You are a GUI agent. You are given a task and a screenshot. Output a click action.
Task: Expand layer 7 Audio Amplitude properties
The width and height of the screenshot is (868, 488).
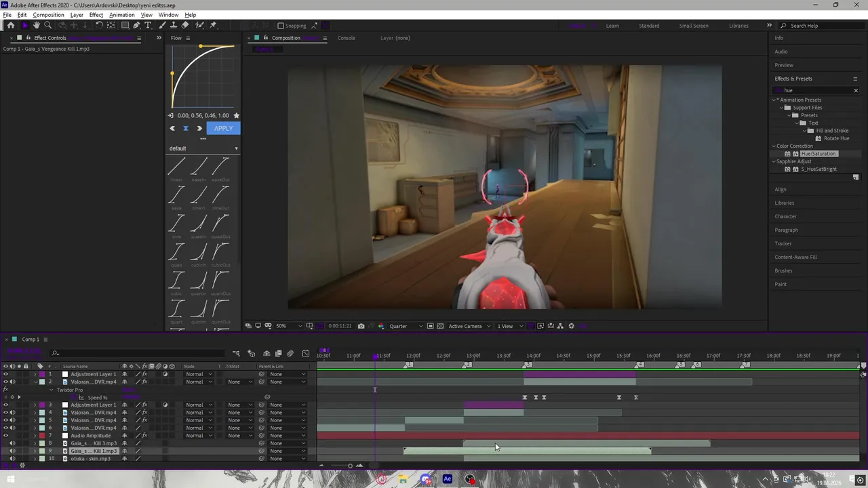click(35, 436)
